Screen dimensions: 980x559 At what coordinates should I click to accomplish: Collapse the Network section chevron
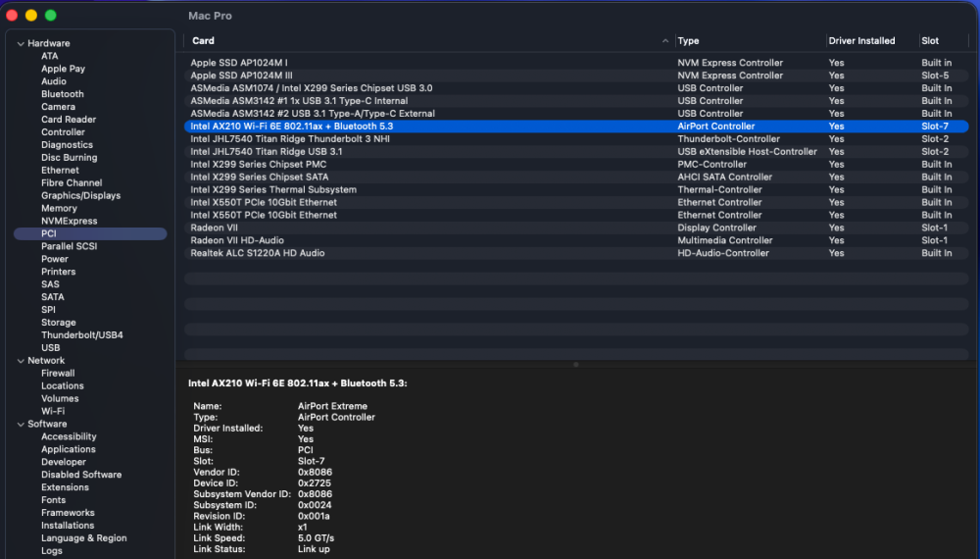pyautogui.click(x=21, y=361)
